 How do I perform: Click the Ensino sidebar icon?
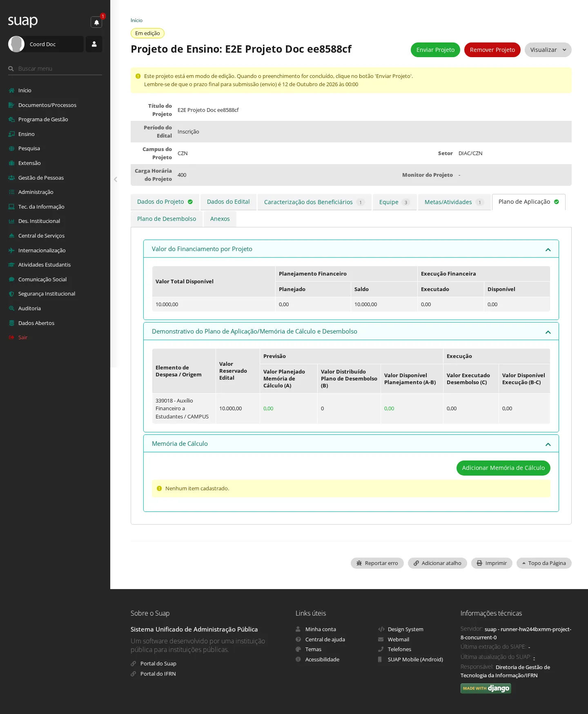(11, 134)
